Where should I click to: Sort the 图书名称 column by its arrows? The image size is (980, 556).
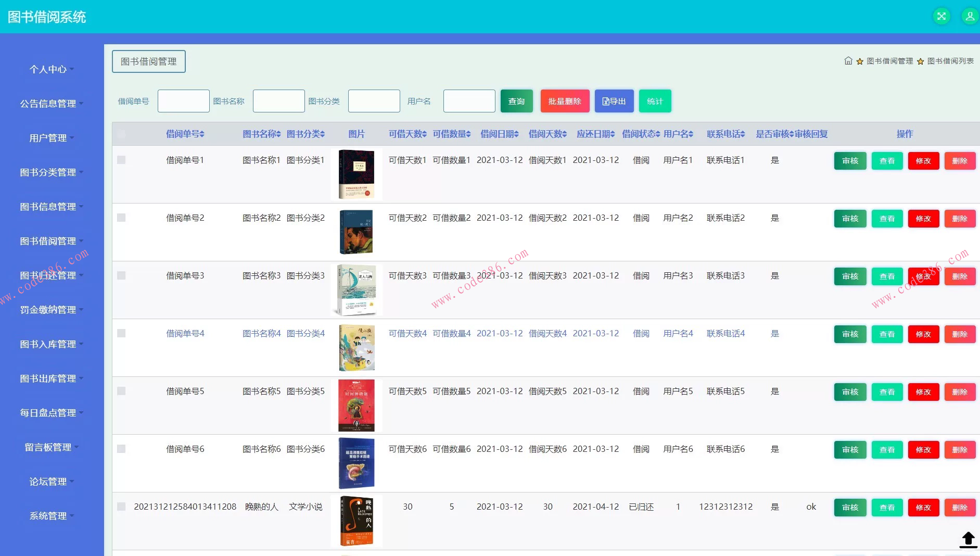(277, 134)
